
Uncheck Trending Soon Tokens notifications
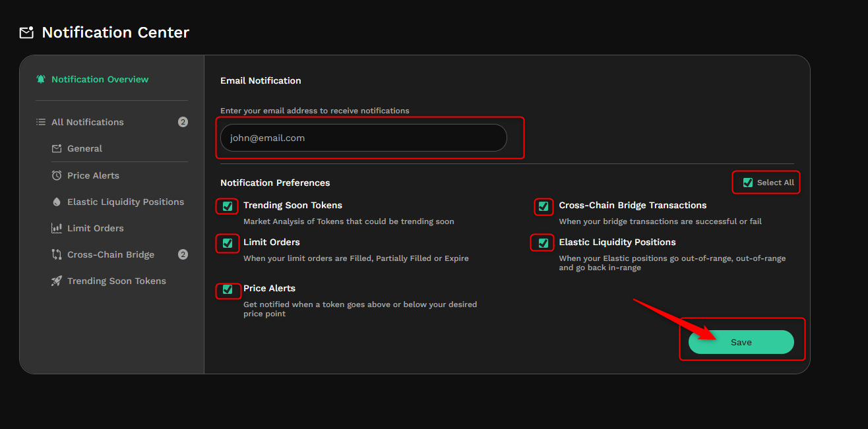click(228, 206)
